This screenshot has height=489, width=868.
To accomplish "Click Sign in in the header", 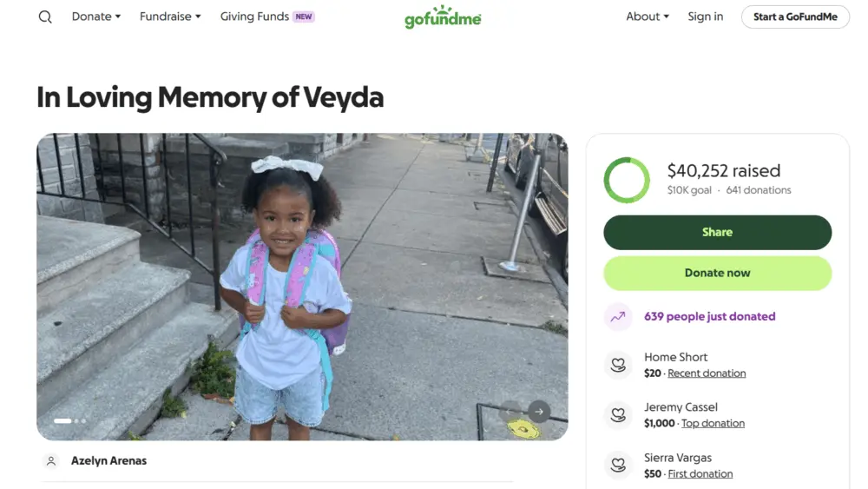I will pos(706,17).
